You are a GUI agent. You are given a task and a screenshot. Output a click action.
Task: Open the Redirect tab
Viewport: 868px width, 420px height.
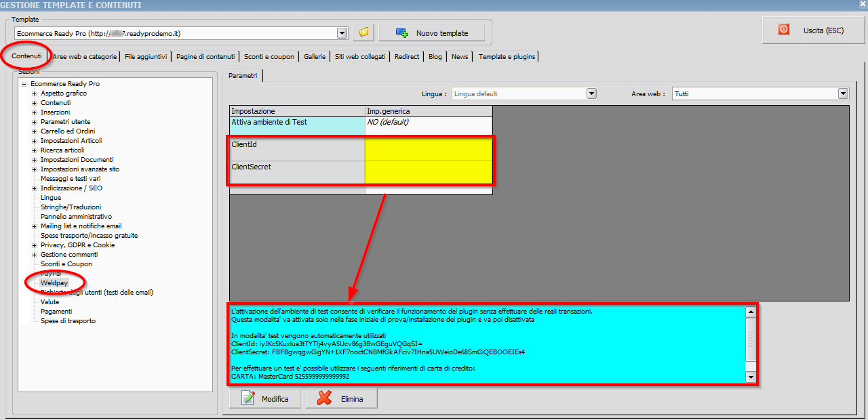pos(407,57)
